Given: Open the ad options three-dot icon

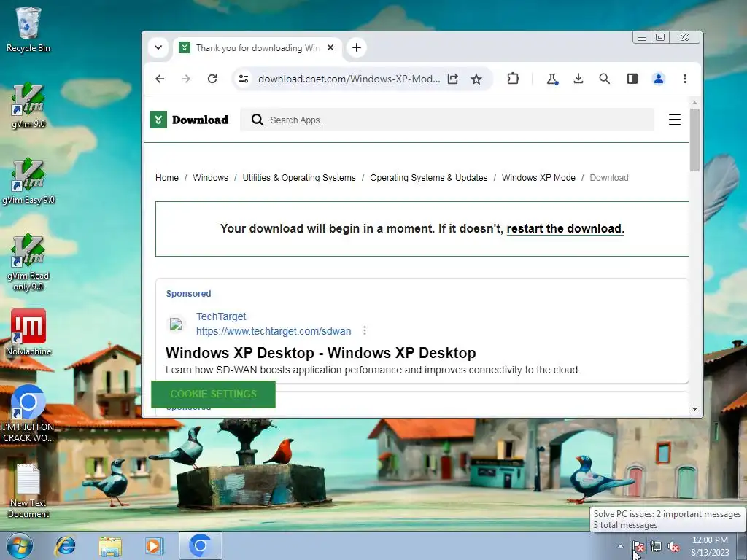Looking at the screenshot, I should coord(365,330).
